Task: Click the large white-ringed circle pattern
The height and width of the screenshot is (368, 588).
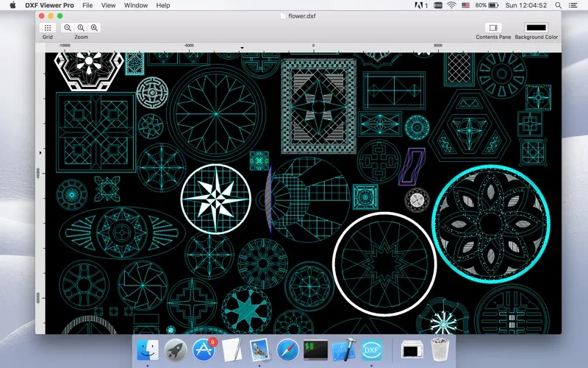Action: tap(384, 264)
